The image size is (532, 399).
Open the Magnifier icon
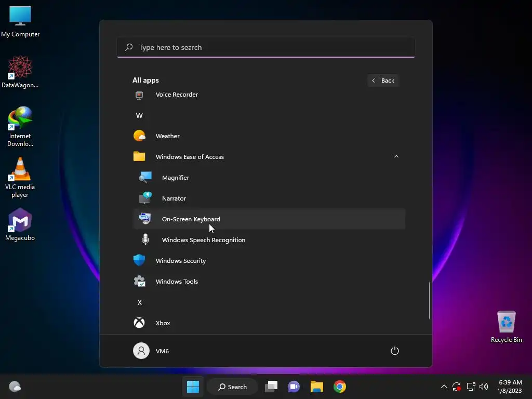145,178
